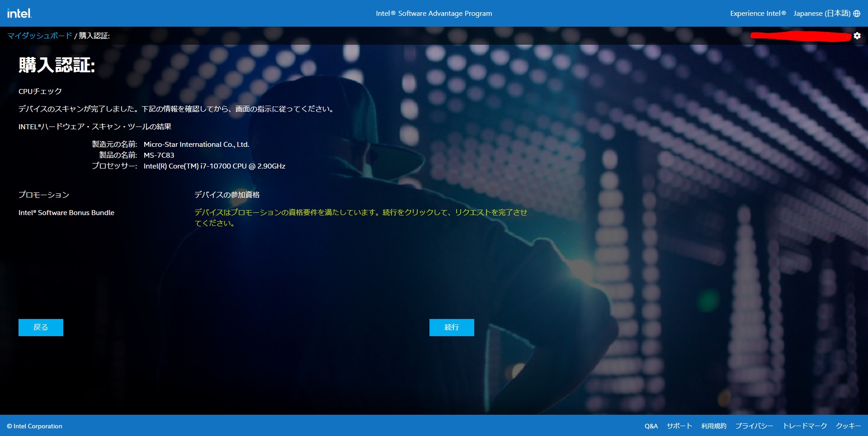This screenshot has width=868, height=436.
Task: Click the Intel® Software Advantage Program title
Action: tap(434, 14)
